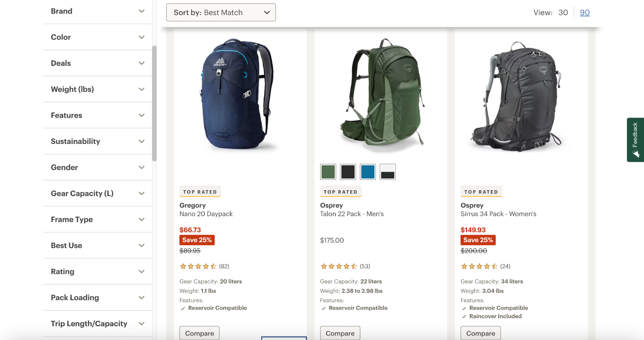Click the filter sidebar scrollbar

click(154, 103)
